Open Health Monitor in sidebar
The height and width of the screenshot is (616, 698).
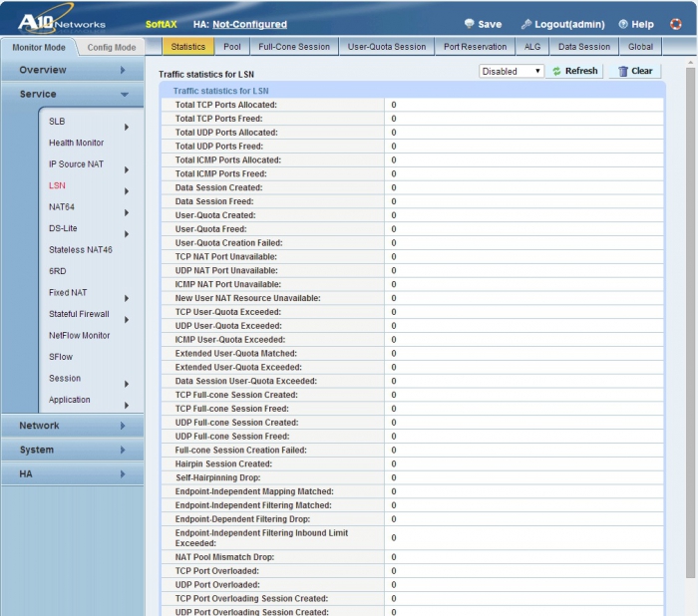pyautogui.click(x=76, y=143)
